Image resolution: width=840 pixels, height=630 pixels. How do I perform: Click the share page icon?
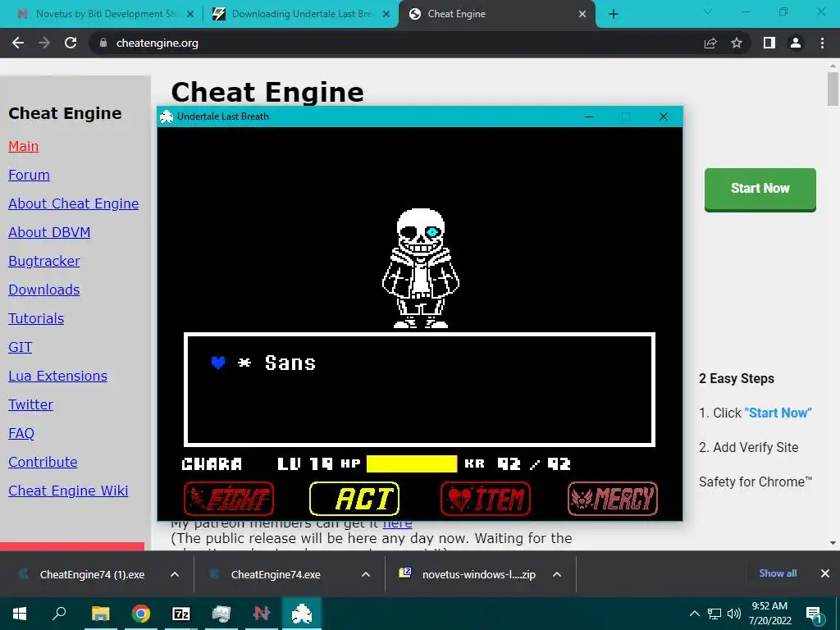pyautogui.click(x=710, y=43)
